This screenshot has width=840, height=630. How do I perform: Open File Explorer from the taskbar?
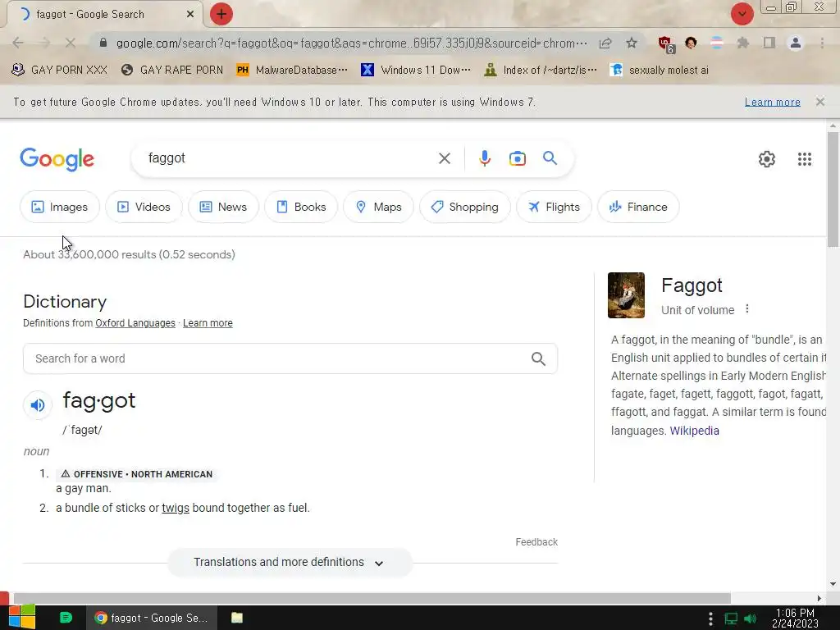point(237,618)
